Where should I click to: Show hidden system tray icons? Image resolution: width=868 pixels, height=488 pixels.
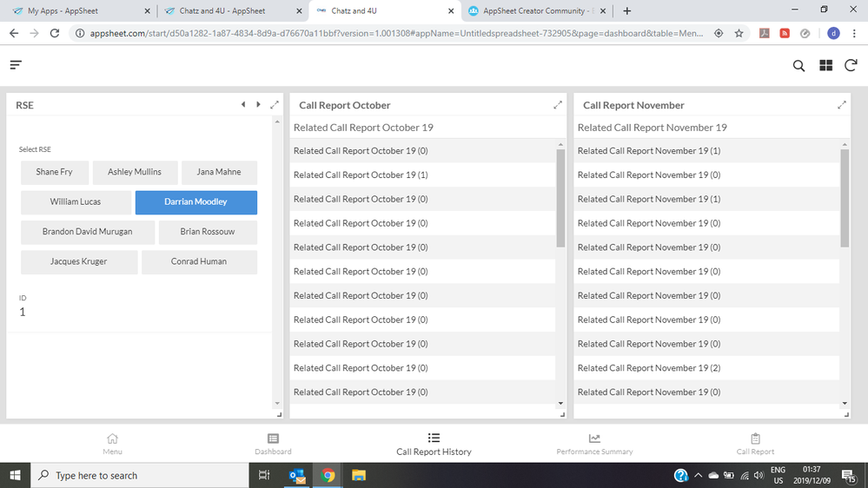coord(698,475)
